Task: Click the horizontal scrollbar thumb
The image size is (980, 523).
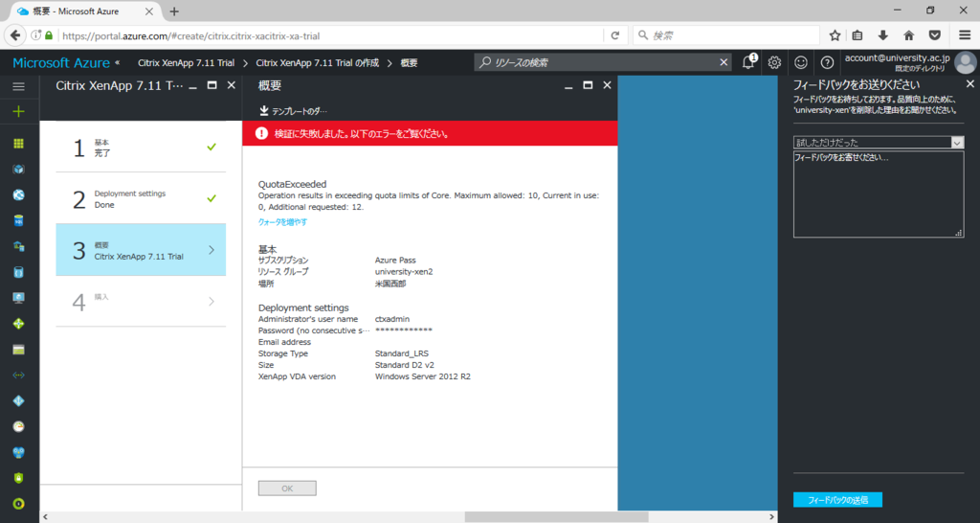Action: click(556, 516)
